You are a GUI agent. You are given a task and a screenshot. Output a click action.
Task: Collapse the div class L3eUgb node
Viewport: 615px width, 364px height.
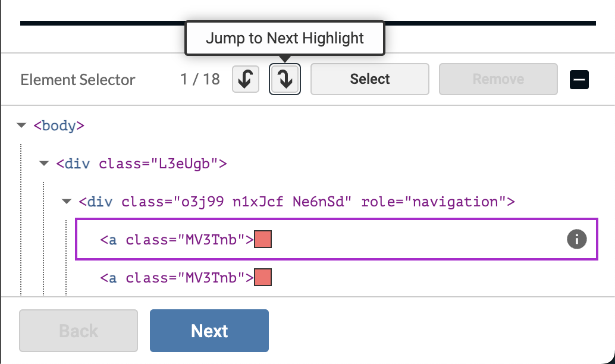(44, 164)
